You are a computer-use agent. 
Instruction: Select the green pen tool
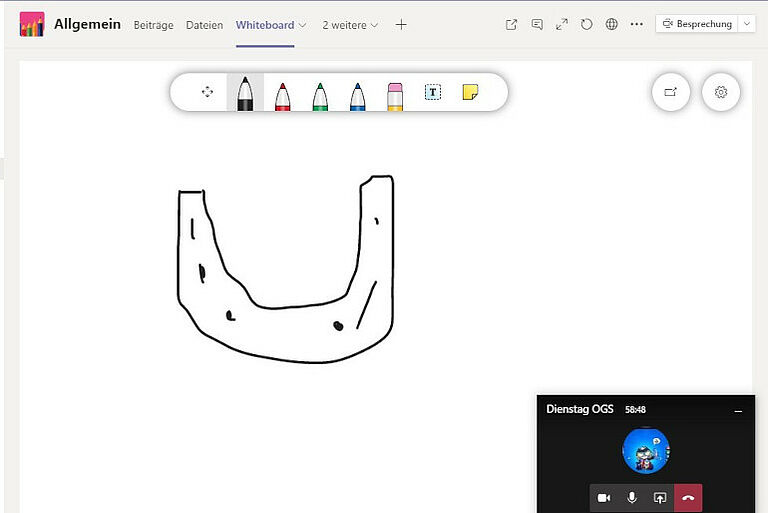coord(320,97)
